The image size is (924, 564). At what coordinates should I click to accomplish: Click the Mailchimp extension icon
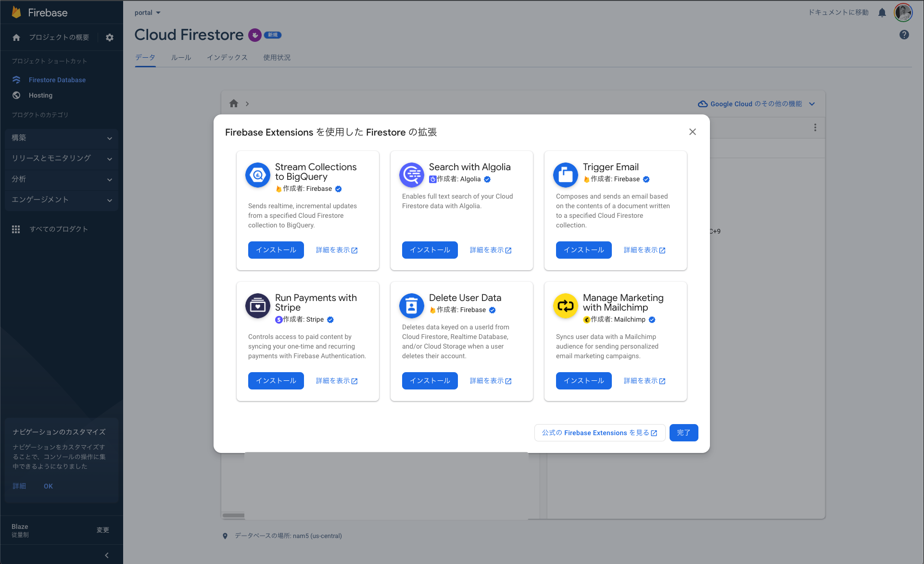[566, 306]
